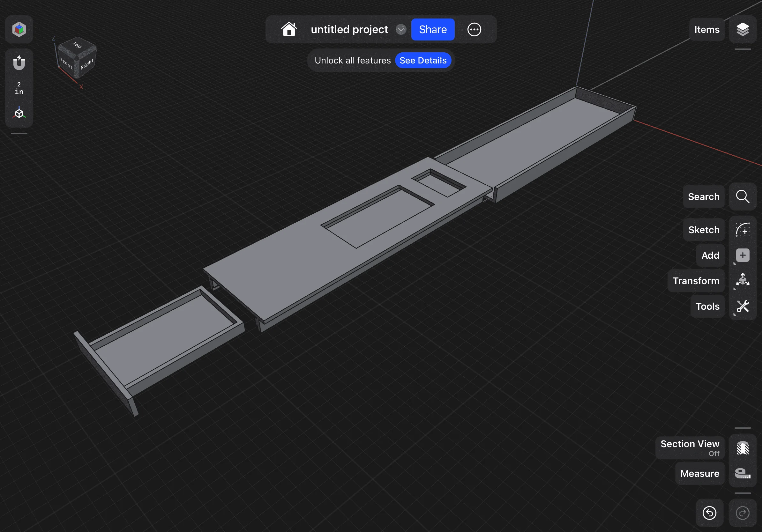The width and height of the screenshot is (762, 532).
Task: Click the Sketch label
Action: tap(704, 230)
